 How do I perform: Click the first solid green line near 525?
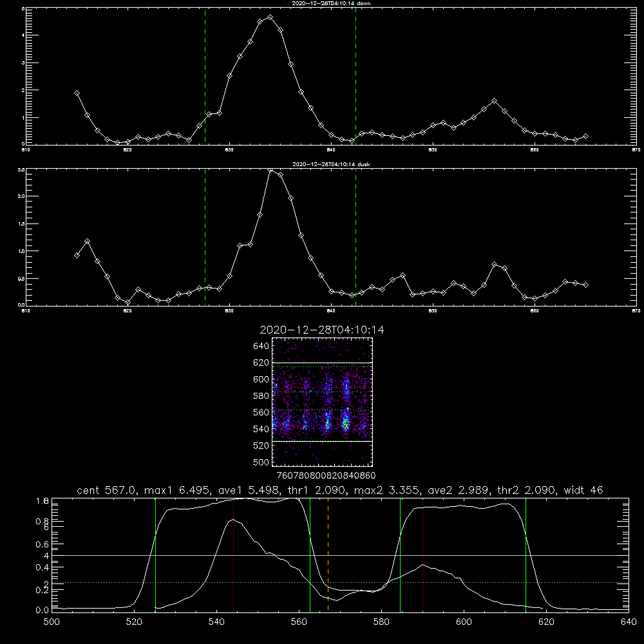tap(155, 554)
